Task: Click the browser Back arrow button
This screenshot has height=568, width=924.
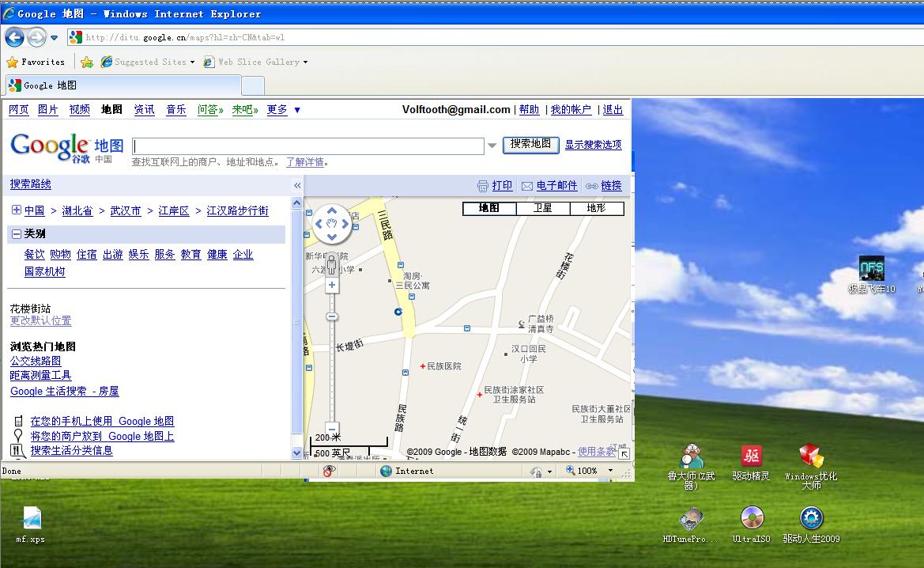Action: pyautogui.click(x=15, y=37)
